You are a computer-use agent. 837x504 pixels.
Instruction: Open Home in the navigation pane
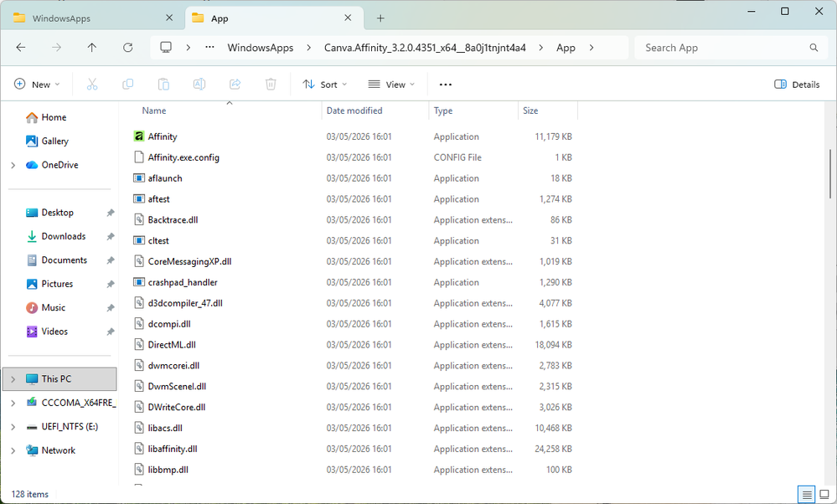(54, 117)
